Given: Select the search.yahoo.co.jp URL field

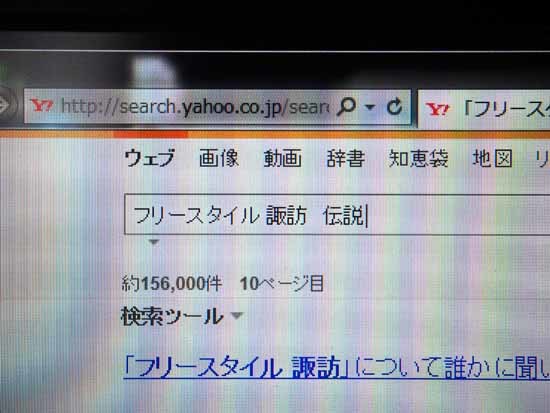Looking at the screenshot, I should click(x=195, y=106).
